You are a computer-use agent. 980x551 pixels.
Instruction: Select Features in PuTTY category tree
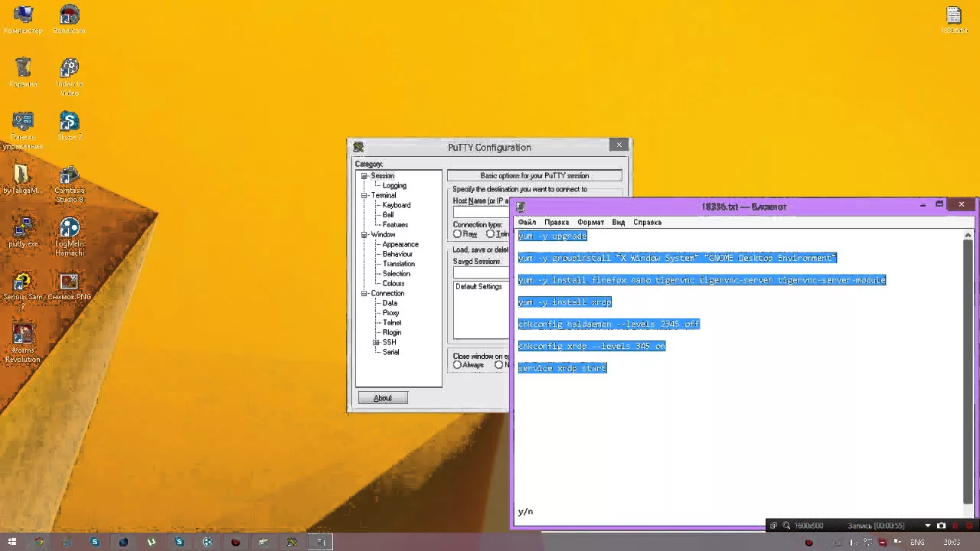pyautogui.click(x=395, y=225)
